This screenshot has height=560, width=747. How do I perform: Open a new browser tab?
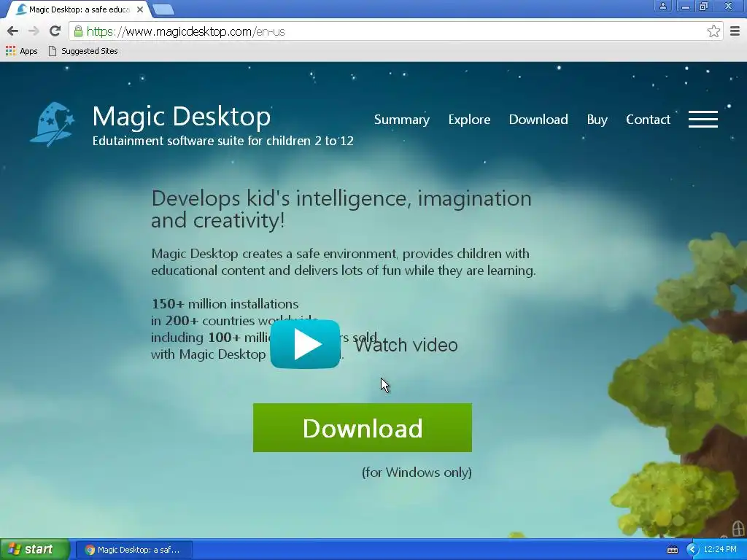163,9
